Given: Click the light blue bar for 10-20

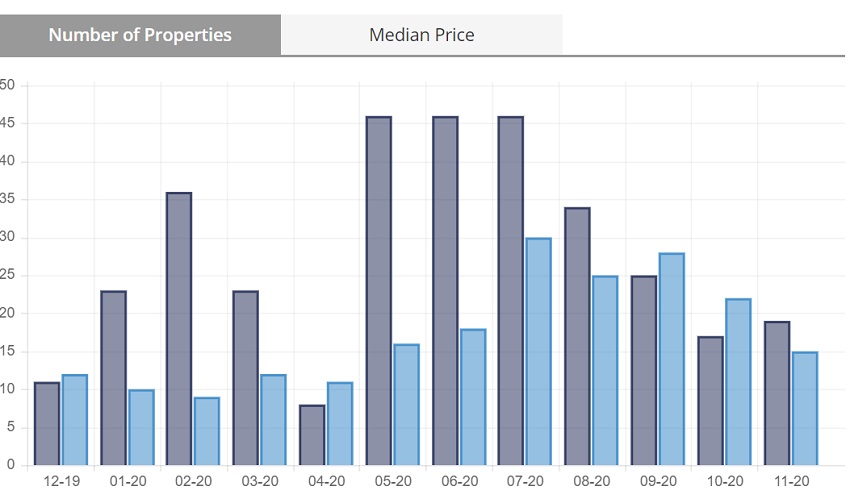Looking at the screenshot, I should (738, 382).
